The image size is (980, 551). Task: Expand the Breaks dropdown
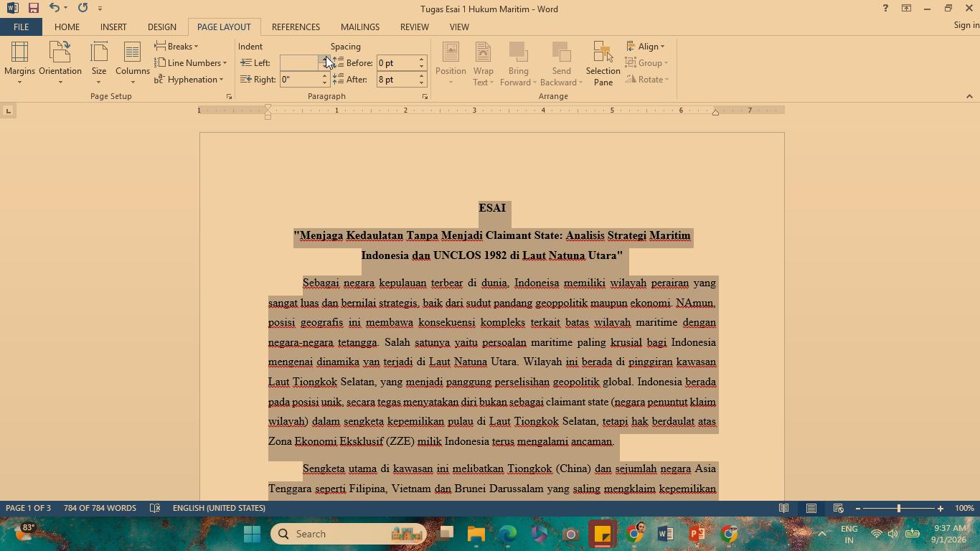176,47
